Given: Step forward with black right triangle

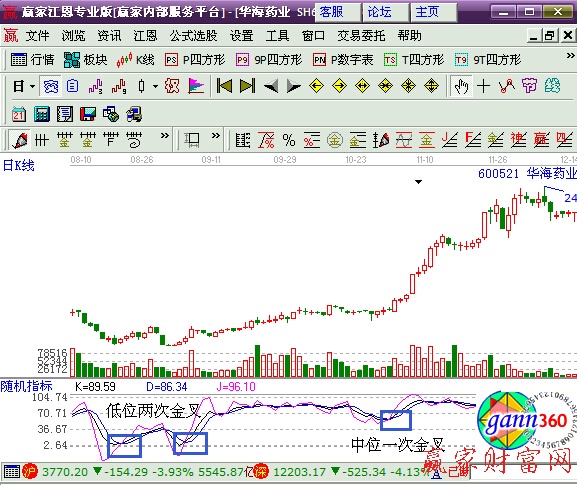Looking at the screenshot, I should click(x=294, y=86).
